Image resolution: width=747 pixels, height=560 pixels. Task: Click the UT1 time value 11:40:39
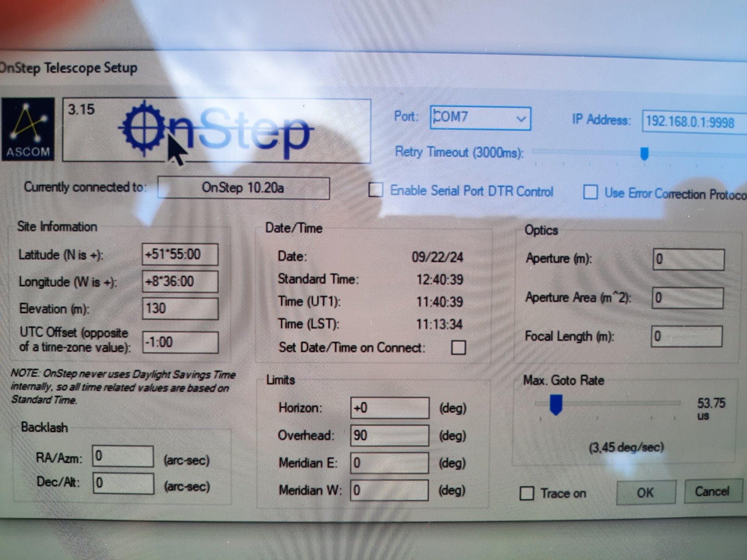tap(440, 302)
